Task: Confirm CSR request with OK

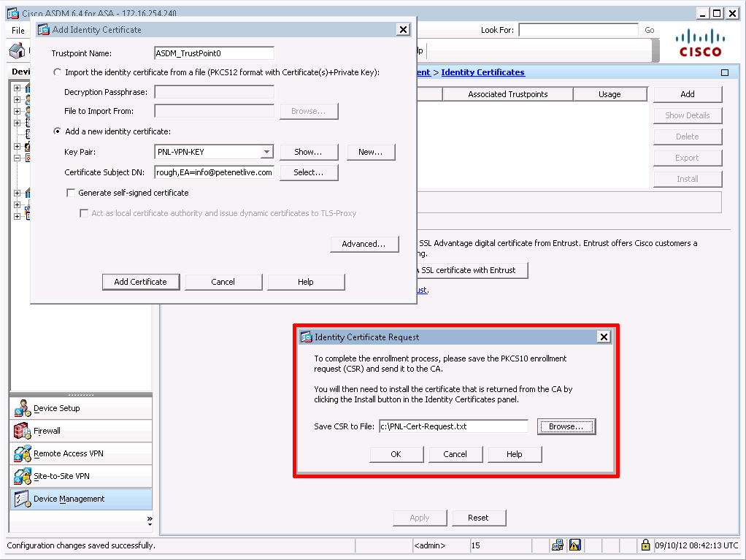Action: coord(396,454)
